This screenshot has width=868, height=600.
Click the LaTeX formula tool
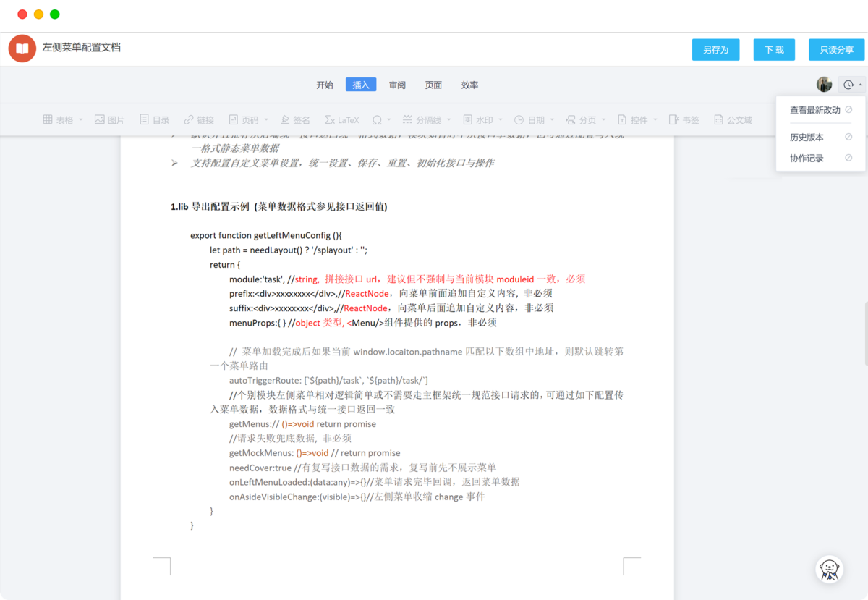pos(341,120)
